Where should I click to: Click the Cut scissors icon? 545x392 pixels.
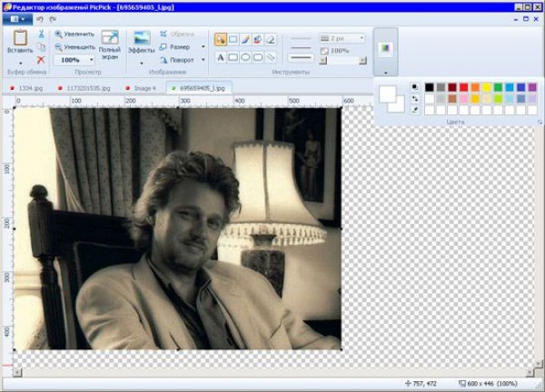41,34
